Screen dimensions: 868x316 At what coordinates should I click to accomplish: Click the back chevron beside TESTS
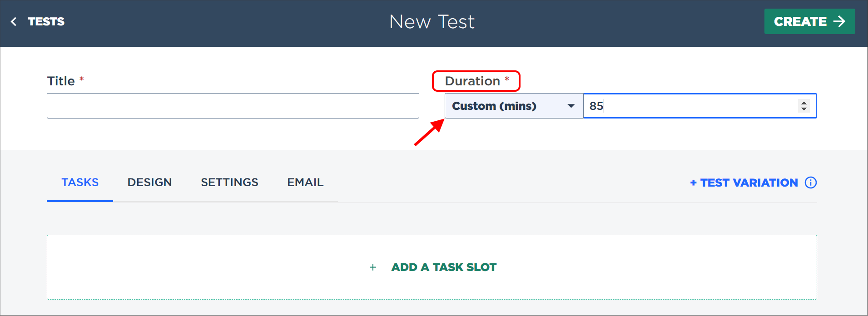(14, 21)
